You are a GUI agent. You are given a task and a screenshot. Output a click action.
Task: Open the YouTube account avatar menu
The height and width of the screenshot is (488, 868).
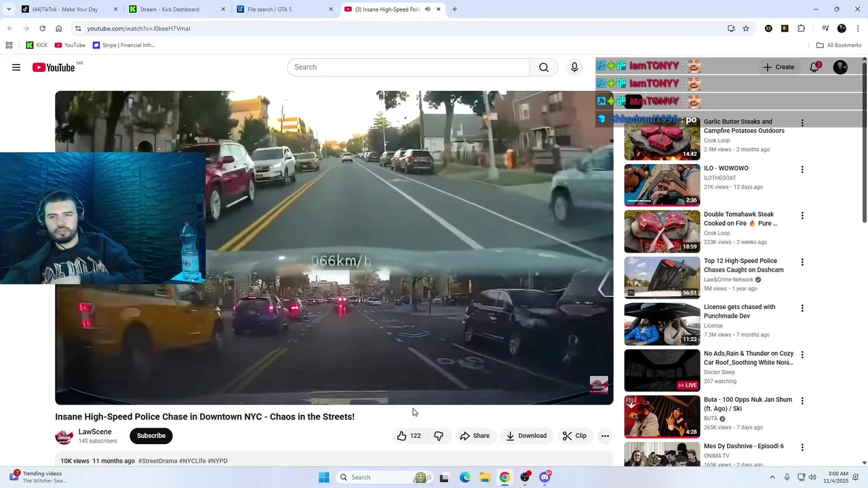point(840,67)
